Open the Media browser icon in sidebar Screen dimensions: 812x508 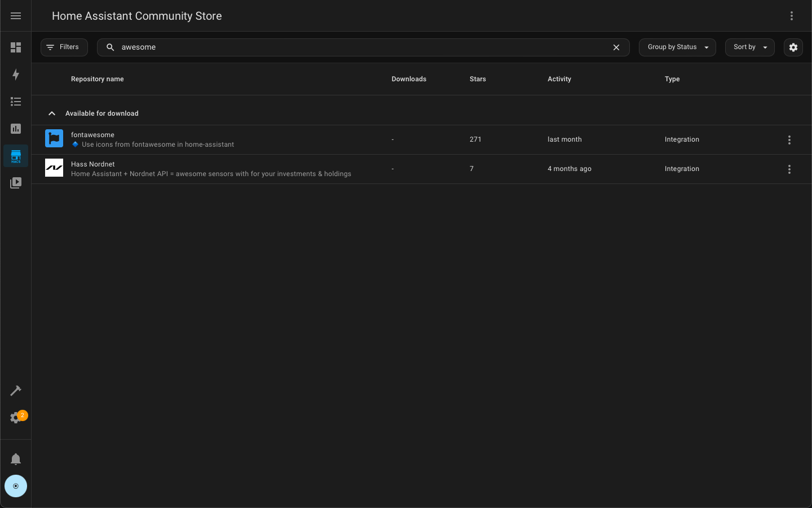pyautogui.click(x=16, y=183)
